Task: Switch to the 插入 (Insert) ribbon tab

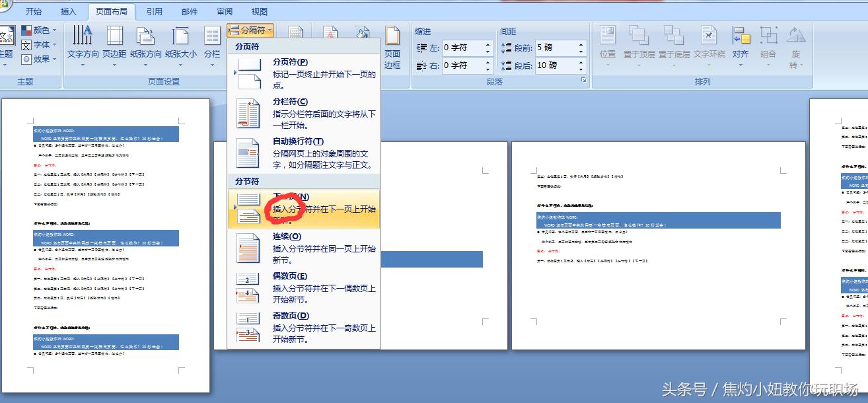Action: click(69, 11)
